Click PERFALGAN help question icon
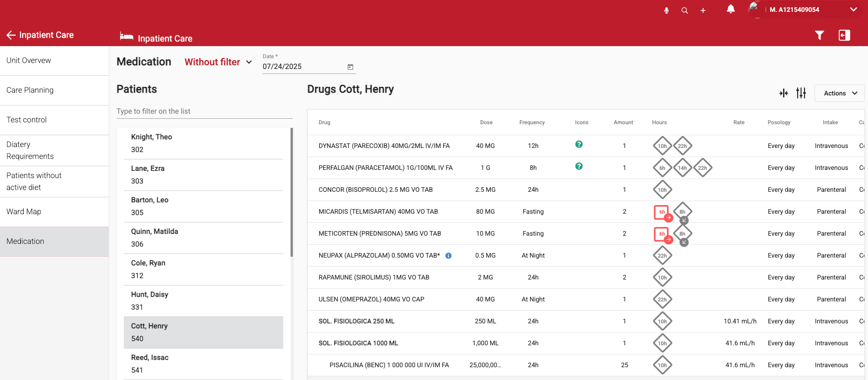The width and height of the screenshot is (868, 380). 579,166
